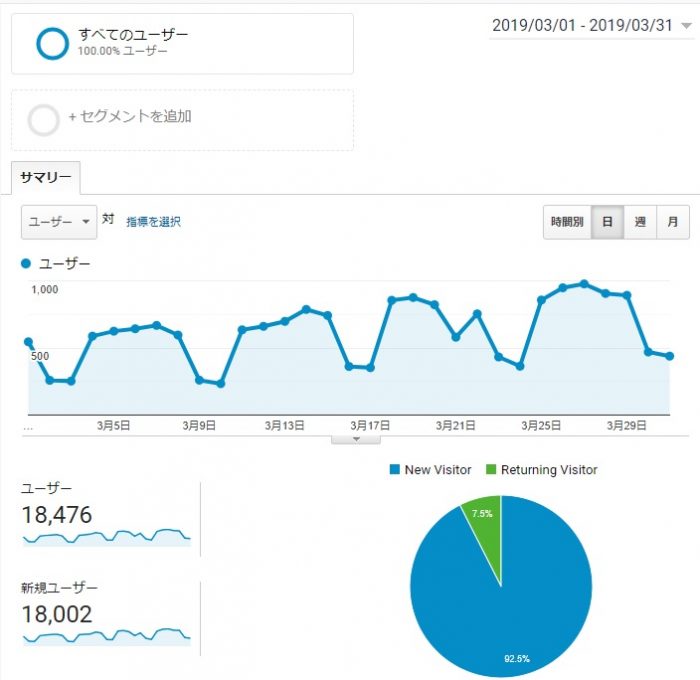The image size is (700, 680).
Task: Click the New Visitor blue legend swatch
Action: [393, 470]
